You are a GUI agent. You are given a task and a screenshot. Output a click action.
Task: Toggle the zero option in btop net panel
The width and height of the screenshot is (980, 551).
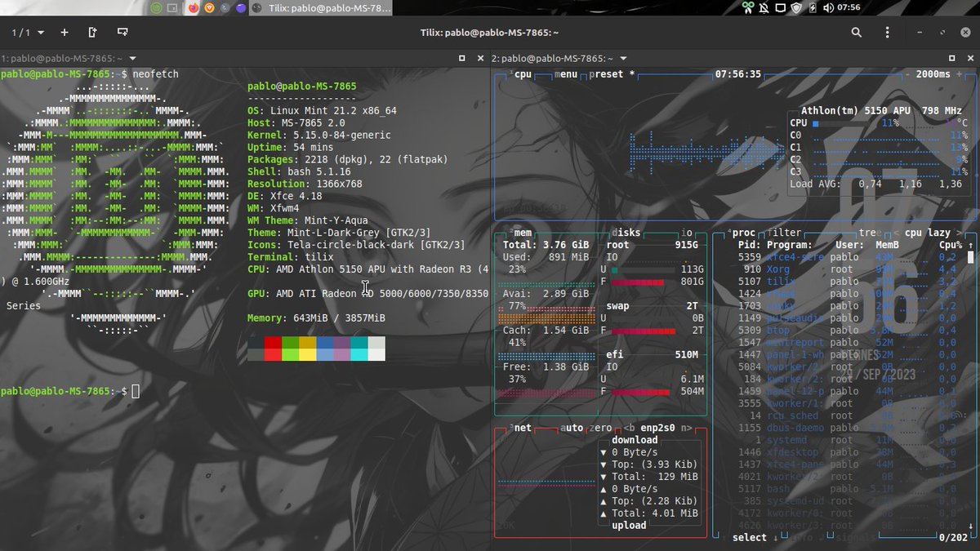(x=600, y=427)
